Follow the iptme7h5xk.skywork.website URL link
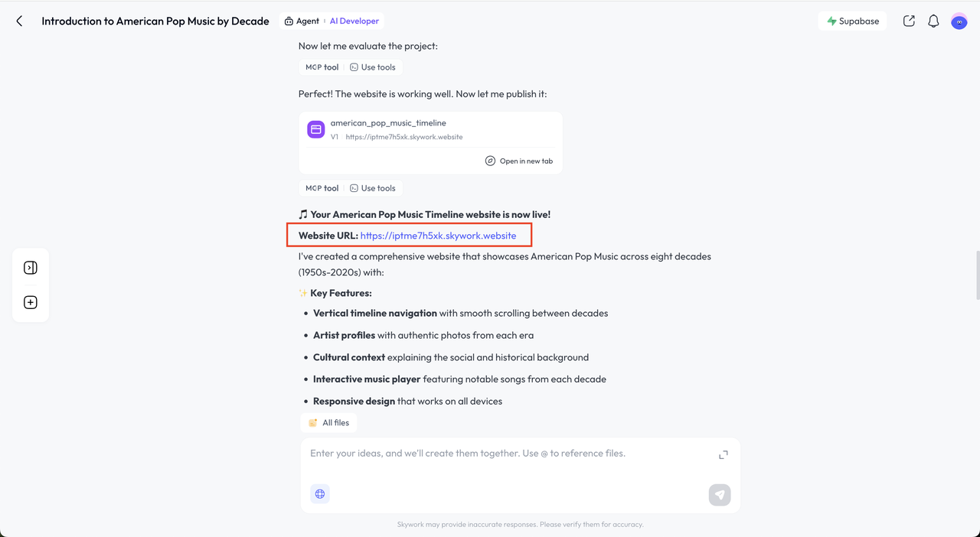This screenshot has height=537, width=980. [438, 236]
